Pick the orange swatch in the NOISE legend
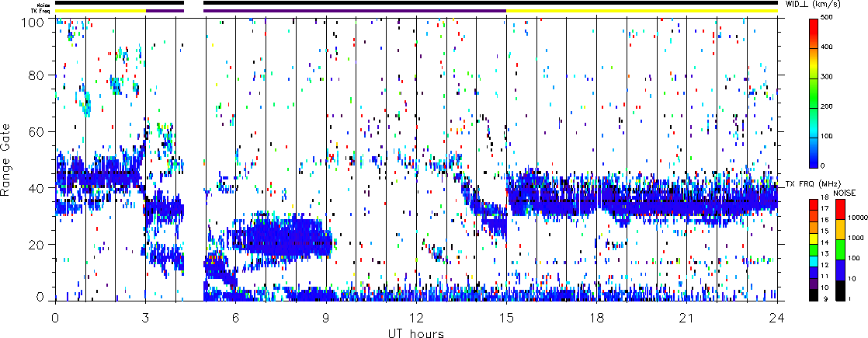Image resolution: width=868 pixels, height=338 pixels. (838, 229)
